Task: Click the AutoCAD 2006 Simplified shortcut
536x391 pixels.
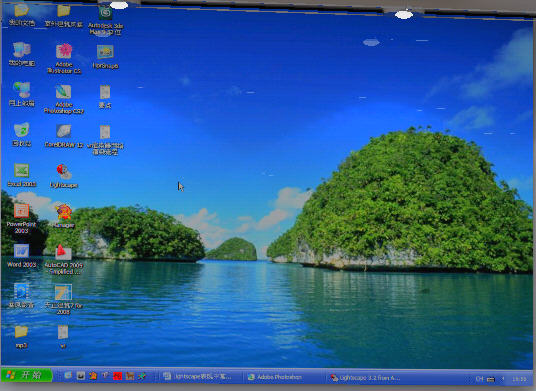Action: 64,260
